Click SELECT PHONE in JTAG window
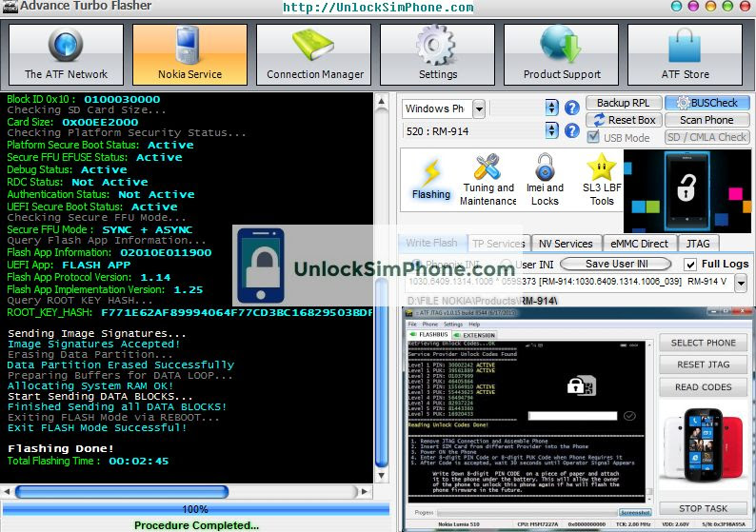 pos(703,344)
